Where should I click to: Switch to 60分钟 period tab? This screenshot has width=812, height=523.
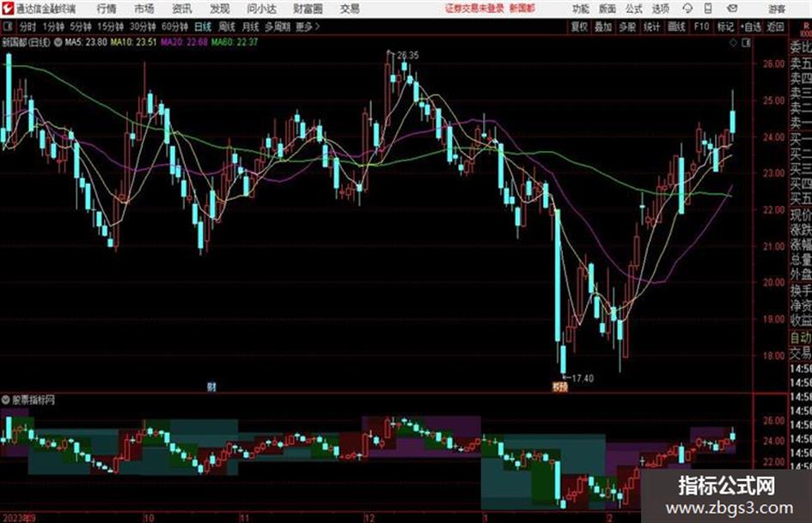pyautogui.click(x=174, y=27)
